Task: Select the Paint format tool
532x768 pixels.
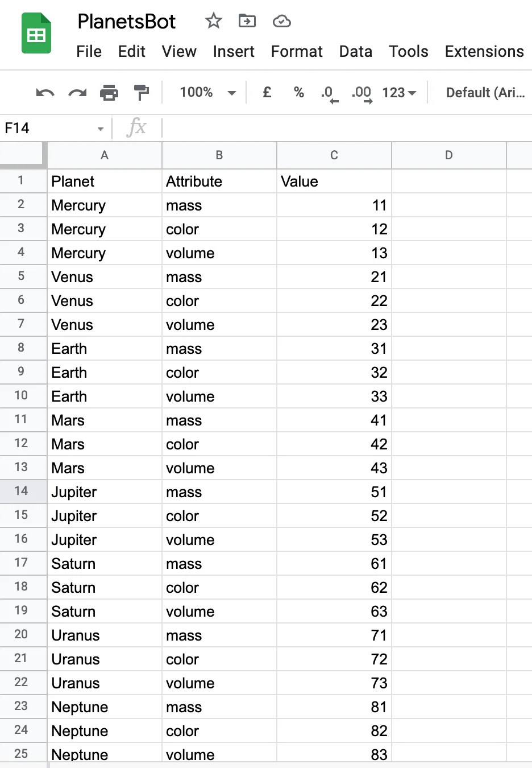Action: (141, 92)
